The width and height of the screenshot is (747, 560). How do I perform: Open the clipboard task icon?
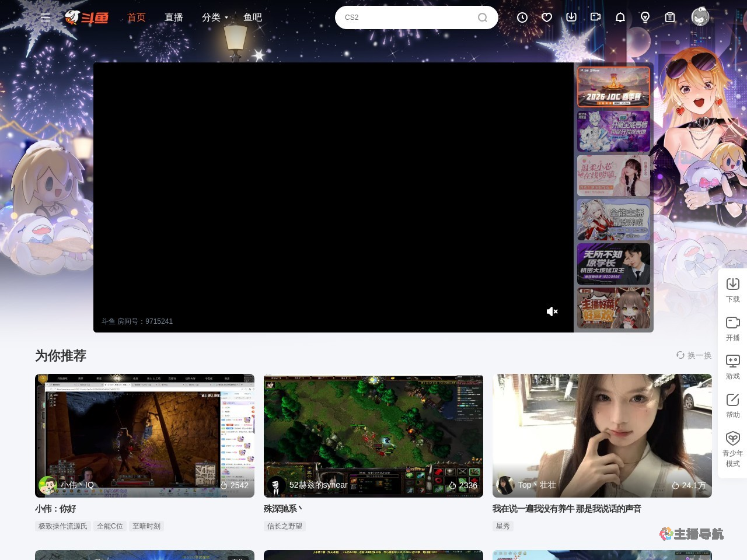coord(670,17)
